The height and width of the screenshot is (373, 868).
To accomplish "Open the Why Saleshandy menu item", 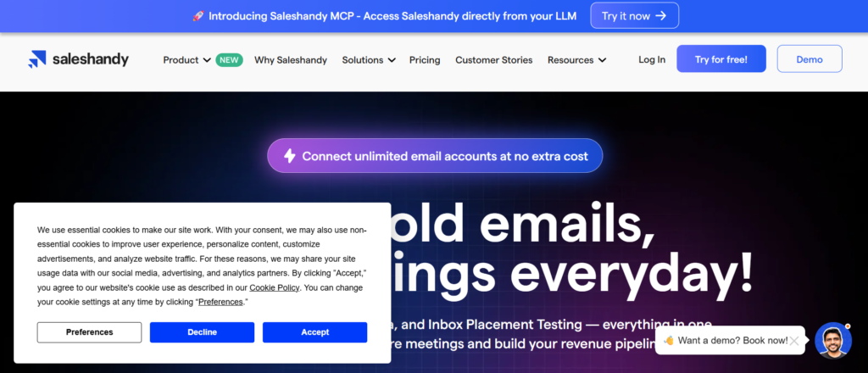I will point(291,60).
